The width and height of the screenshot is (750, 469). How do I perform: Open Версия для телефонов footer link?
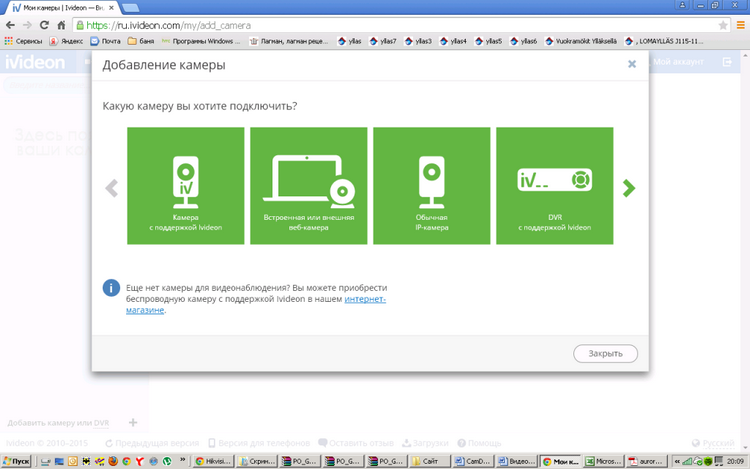point(259,443)
